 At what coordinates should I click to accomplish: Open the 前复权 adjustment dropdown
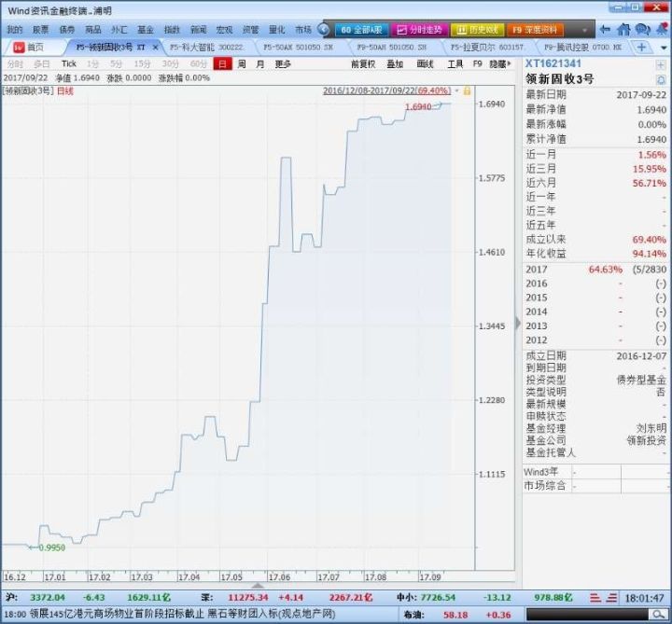tap(362, 64)
